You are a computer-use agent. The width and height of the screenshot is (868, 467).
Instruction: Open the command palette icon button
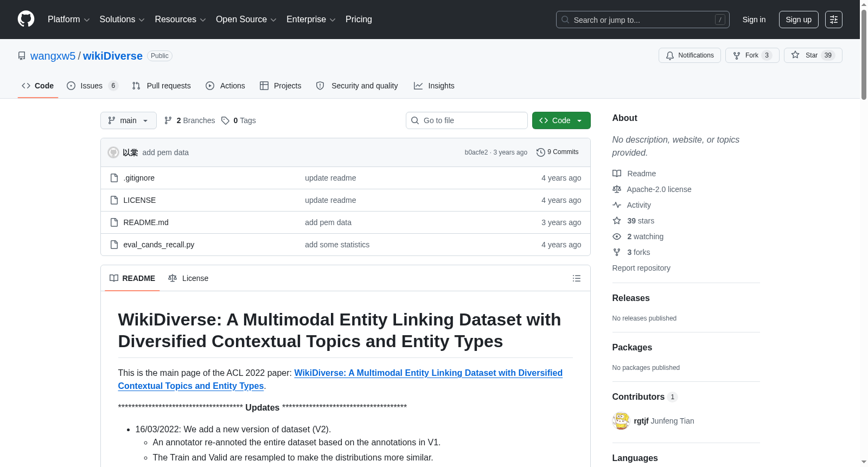point(834,20)
